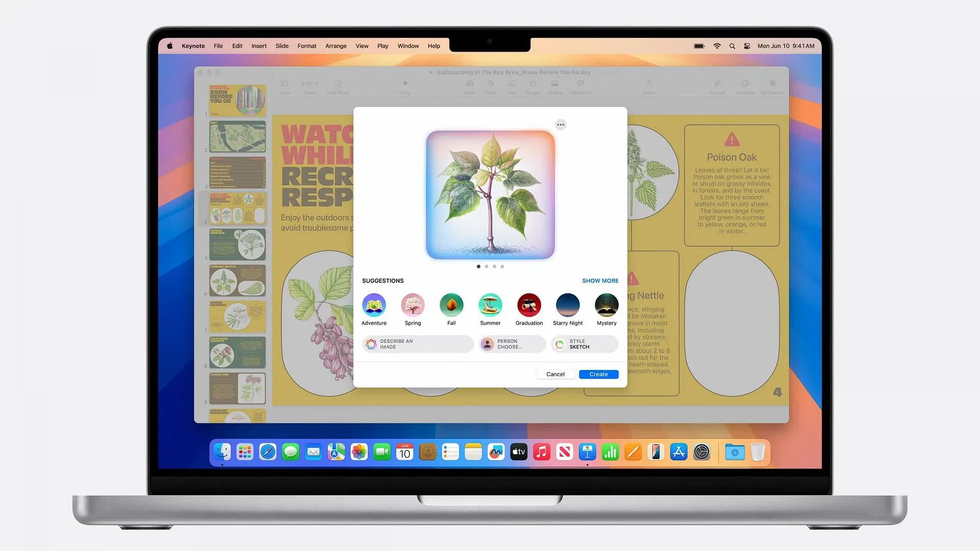
Task: Click the Adventure style suggestion
Action: click(x=374, y=305)
